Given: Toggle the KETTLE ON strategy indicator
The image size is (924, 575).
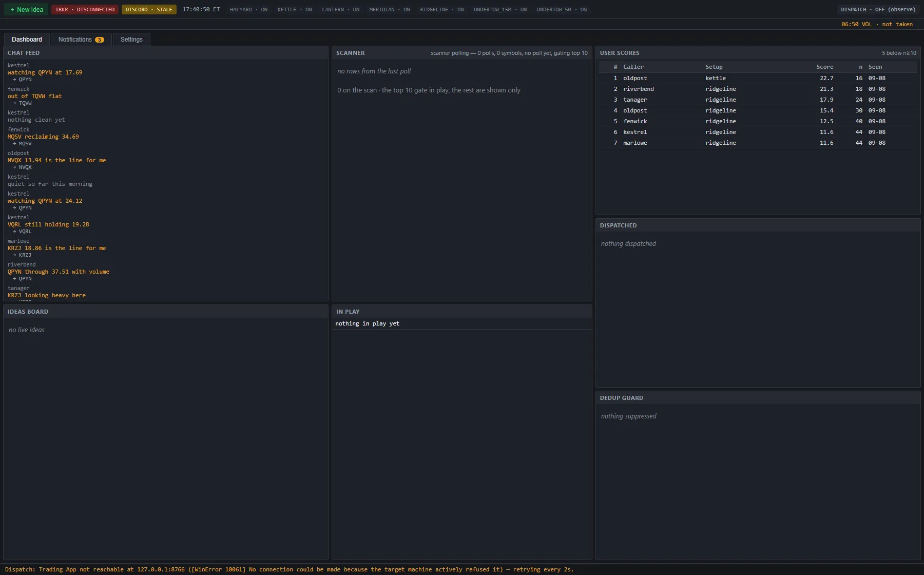Looking at the screenshot, I should (x=295, y=10).
